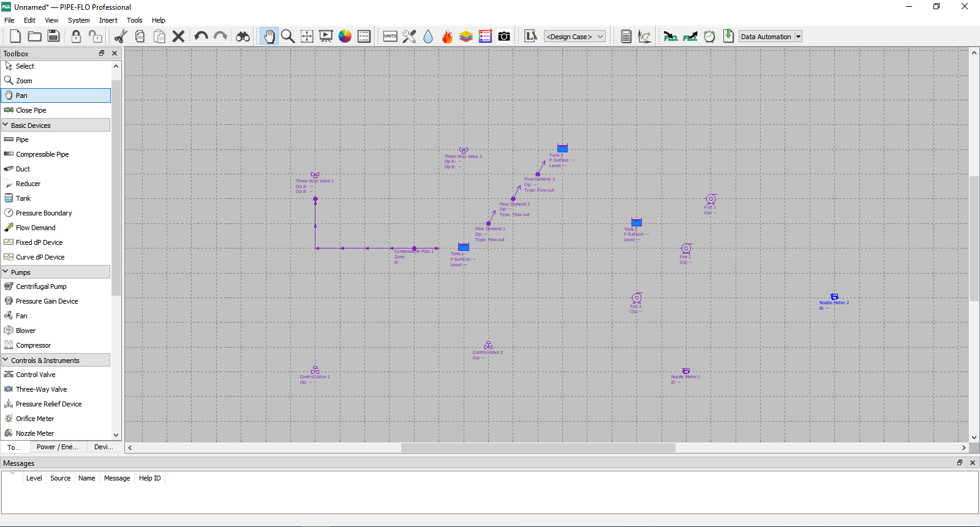This screenshot has height=527, width=980.
Task: Sort messages by the Source column
Action: click(x=61, y=478)
